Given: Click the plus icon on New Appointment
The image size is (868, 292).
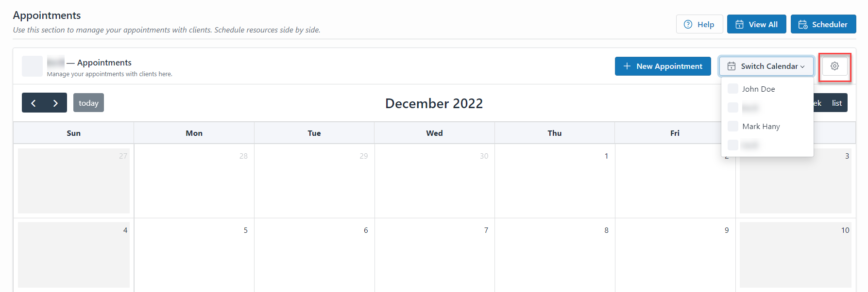Looking at the screenshot, I should coord(628,66).
